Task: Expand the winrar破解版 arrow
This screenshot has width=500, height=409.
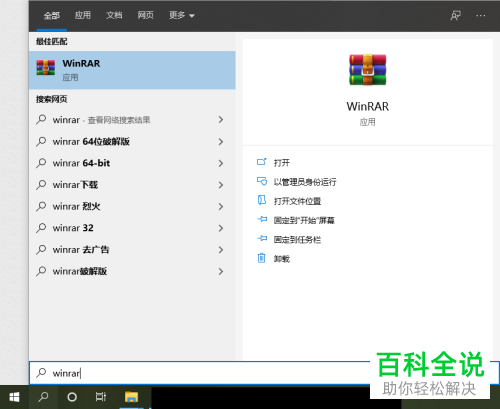Action: (221, 271)
